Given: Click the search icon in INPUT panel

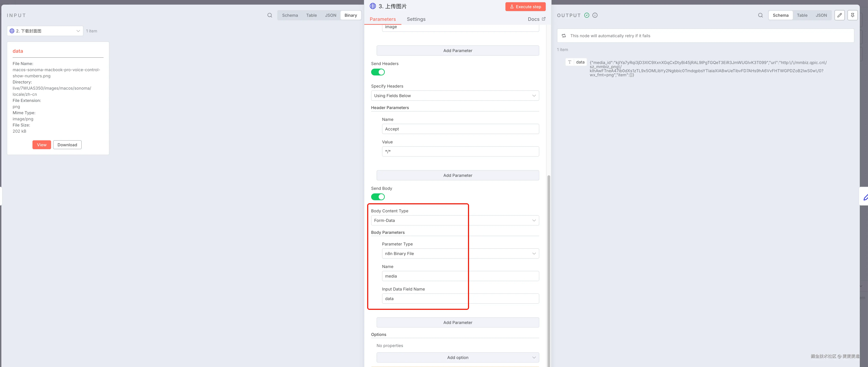Looking at the screenshot, I should (270, 15).
